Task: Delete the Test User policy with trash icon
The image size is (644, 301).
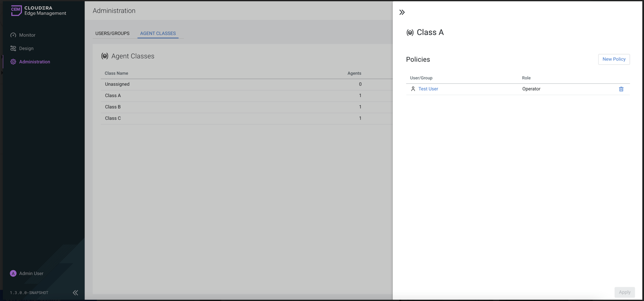Action: click(621, 89)
